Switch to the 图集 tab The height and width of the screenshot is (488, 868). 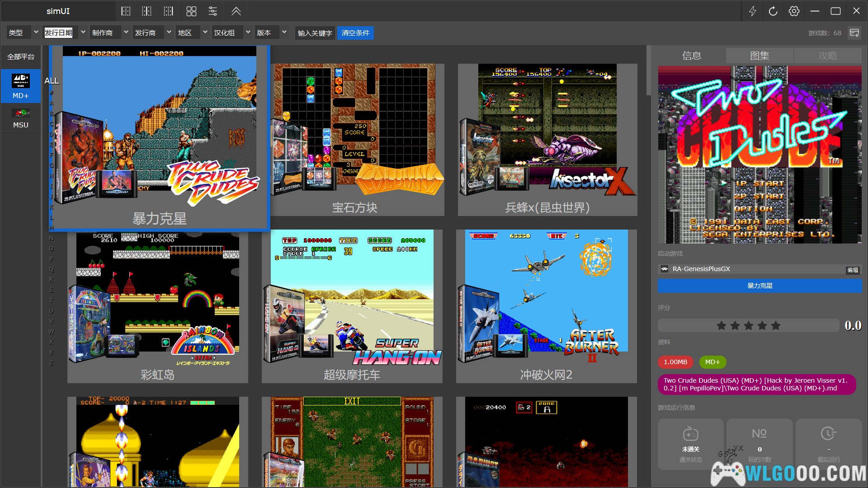759,56
